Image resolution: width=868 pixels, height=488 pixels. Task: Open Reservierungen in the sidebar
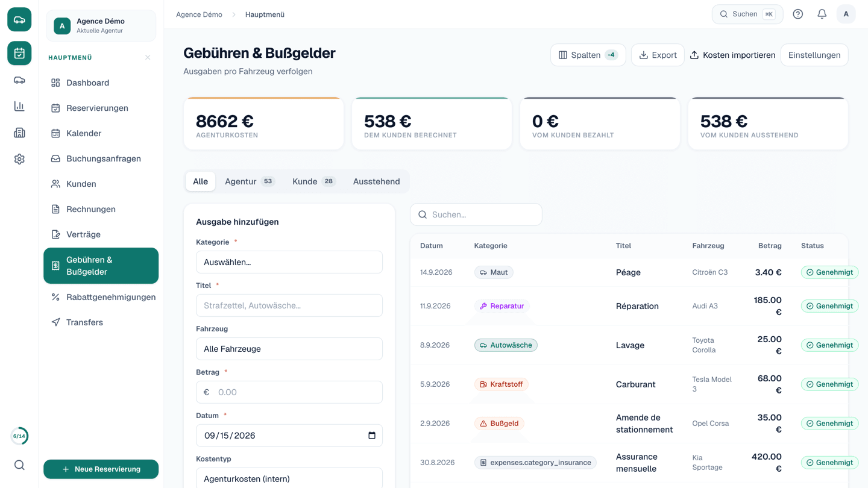pos(101,108)
